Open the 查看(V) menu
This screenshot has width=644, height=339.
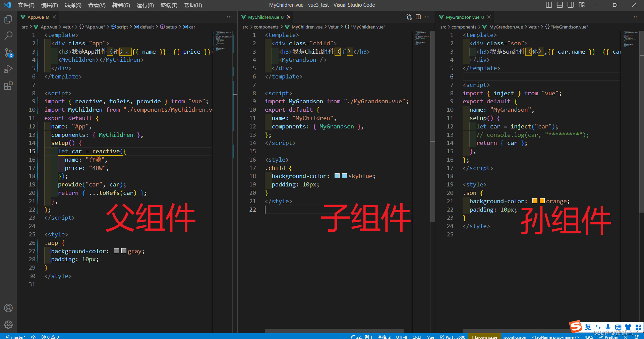point(97,5)
